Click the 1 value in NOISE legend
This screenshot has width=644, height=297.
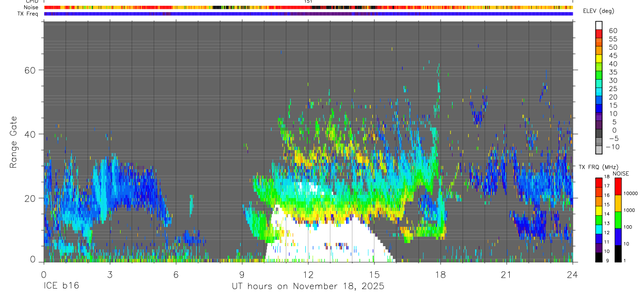click(x=625, y=261)
